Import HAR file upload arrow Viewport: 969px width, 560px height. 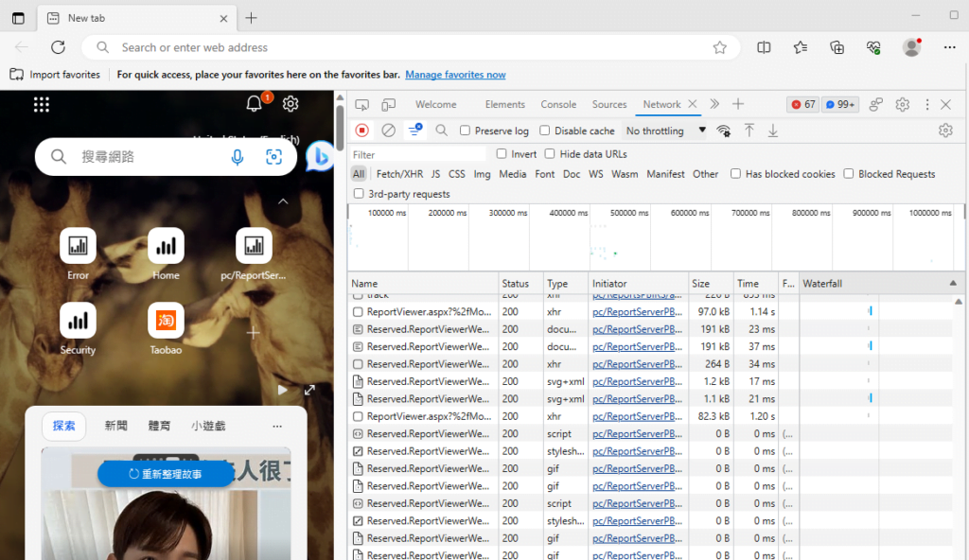click(x=749, y=131)
